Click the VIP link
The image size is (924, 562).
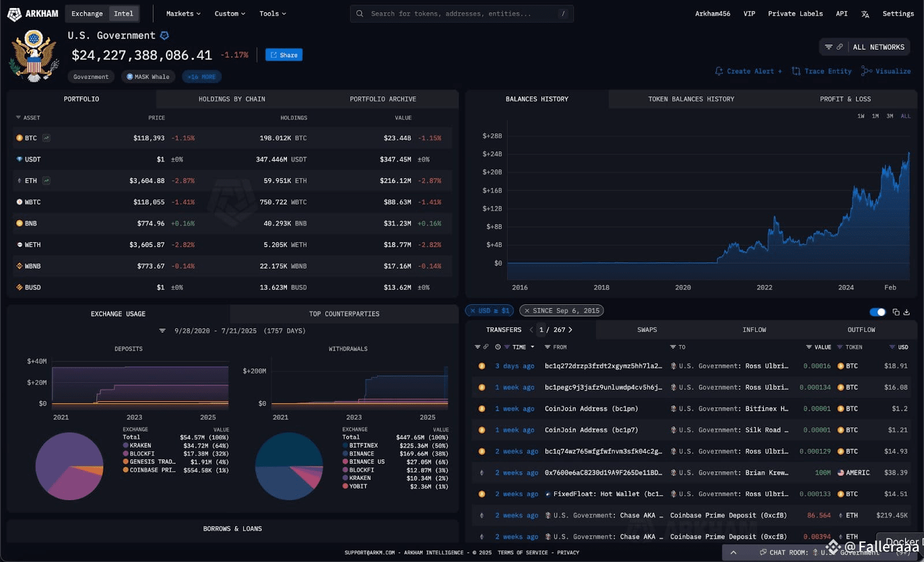(x=749, y=14)
